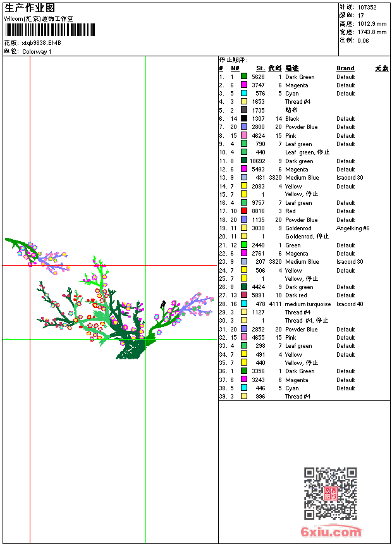
Task: Click the Dark red swatch in stop row 27
Action: point(244,295)
